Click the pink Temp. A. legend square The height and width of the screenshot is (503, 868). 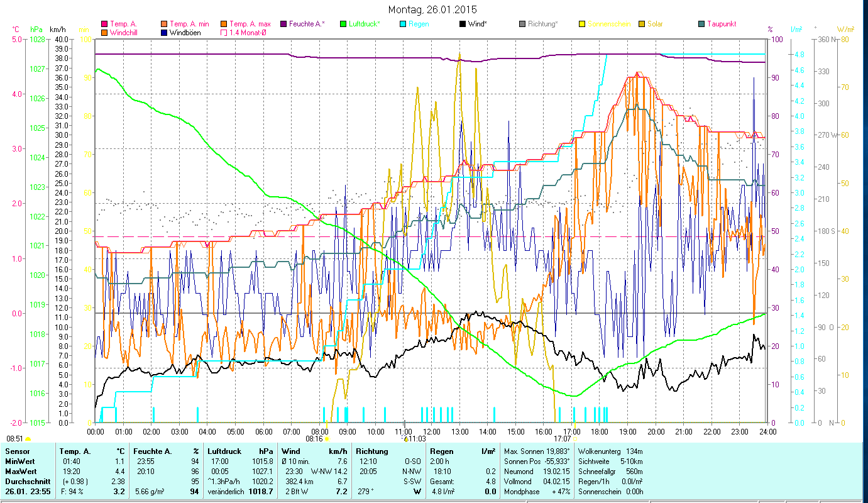click(104, 24)
